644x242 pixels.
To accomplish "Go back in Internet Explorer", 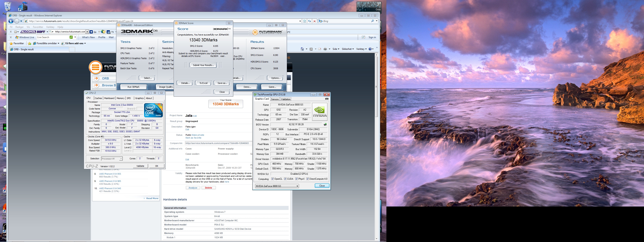I will point(11,21).
